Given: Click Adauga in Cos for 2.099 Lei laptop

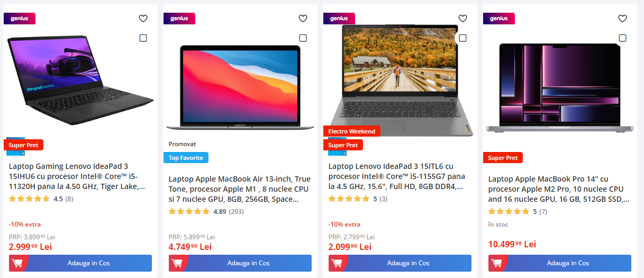Looking at the screenshot, I should pyautogui.click(x=400, y=263).
